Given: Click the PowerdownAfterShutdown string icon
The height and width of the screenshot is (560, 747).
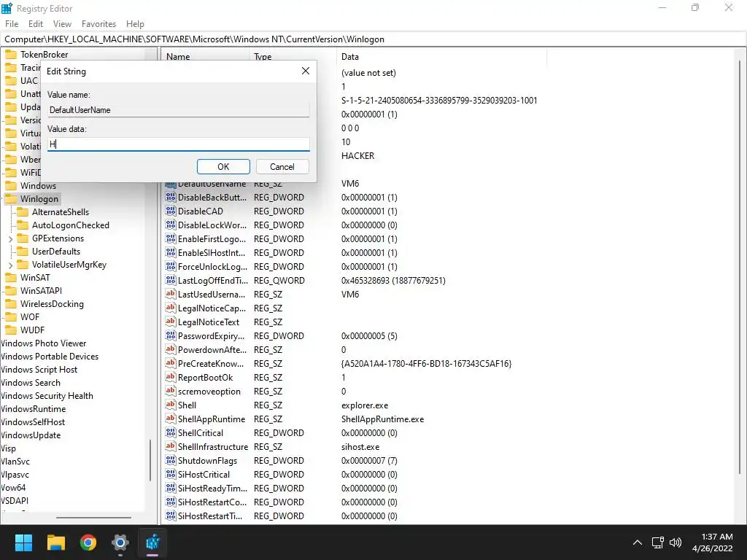Looking at the screenshot, I should (x=171, y=349).
